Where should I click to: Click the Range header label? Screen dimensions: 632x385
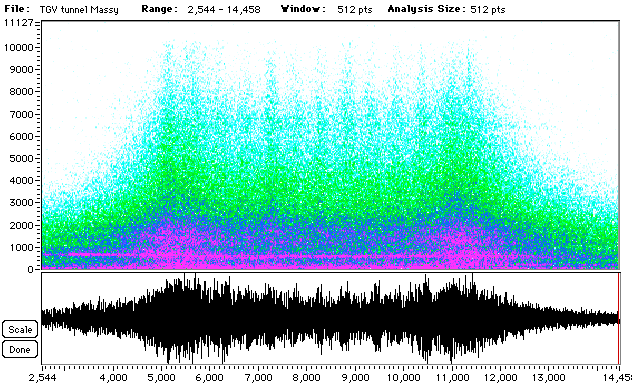pos(160,9)
